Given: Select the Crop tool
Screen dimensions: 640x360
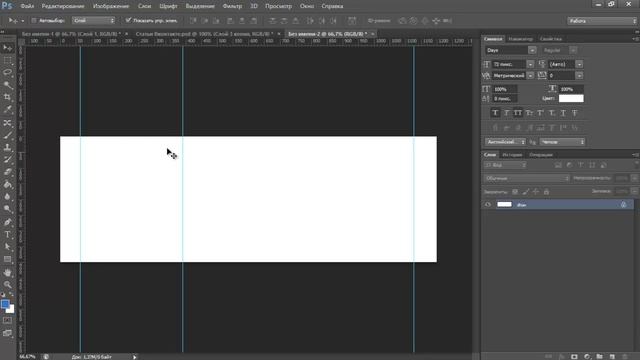Looking at the screenshot, I should coord(7,97).
